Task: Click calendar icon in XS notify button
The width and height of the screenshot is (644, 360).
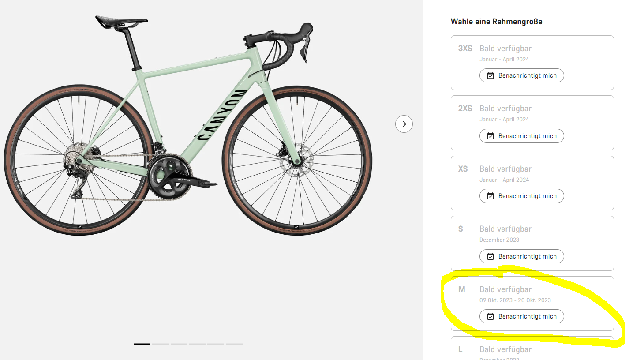Action: pos(490,196)
